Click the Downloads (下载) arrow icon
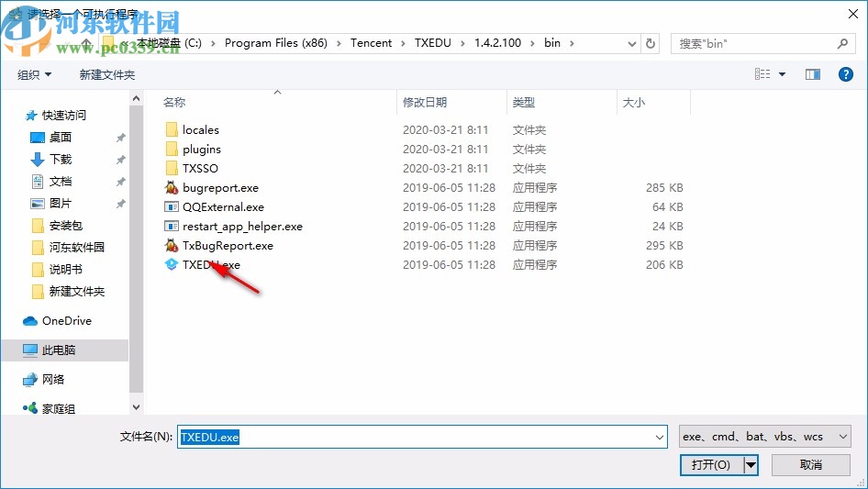This screenshot has height=489, width=868. point(37,160)
